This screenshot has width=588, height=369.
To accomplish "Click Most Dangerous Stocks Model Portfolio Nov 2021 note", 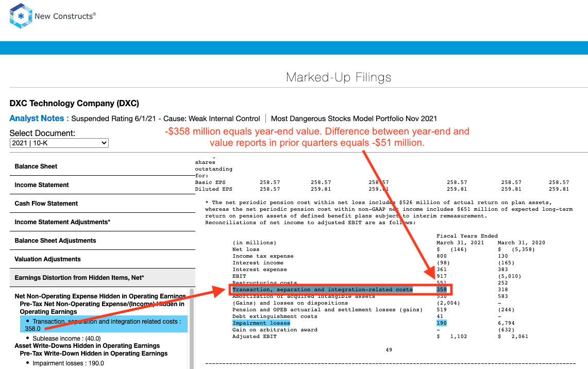I will [354, 119].
